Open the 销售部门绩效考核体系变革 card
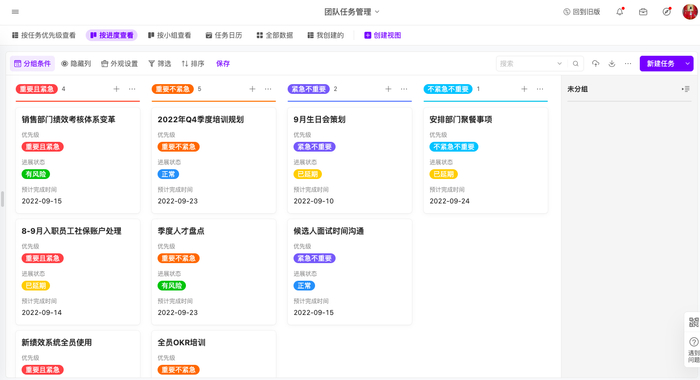Screen dimensions: 700x380 pos(78,160)
